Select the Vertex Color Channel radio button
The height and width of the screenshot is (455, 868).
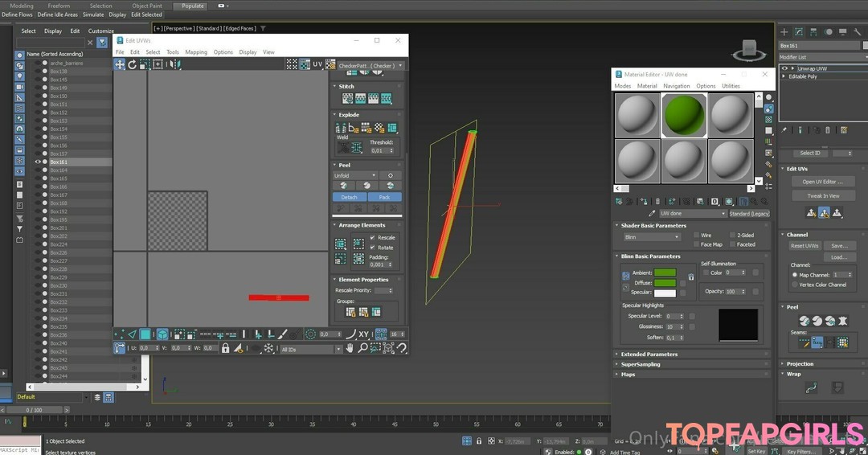[x=795, y=285]
